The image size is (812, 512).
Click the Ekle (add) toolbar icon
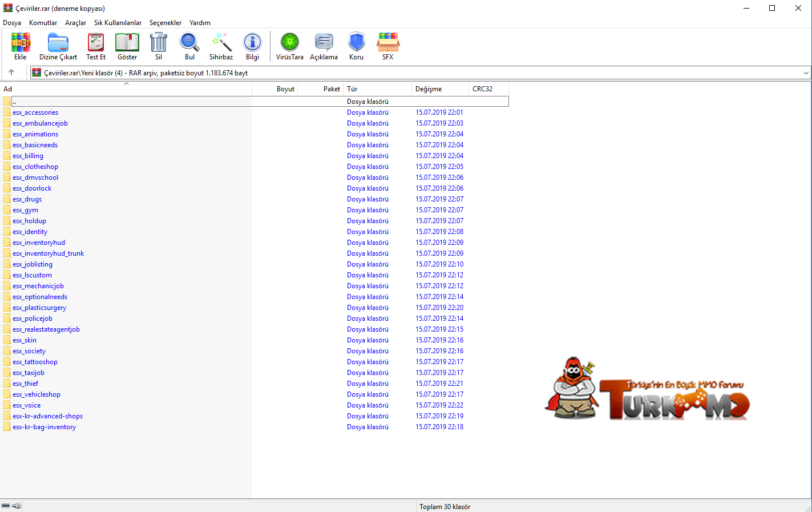coord(21,43)
